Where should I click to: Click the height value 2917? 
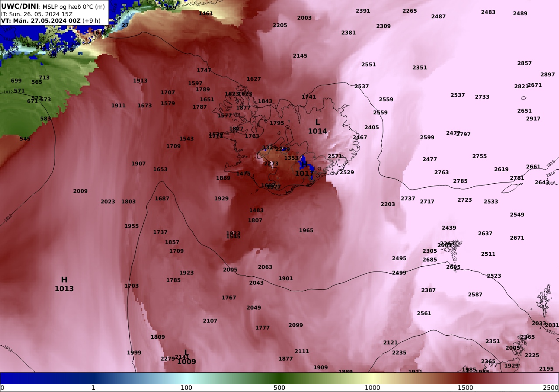533,119
